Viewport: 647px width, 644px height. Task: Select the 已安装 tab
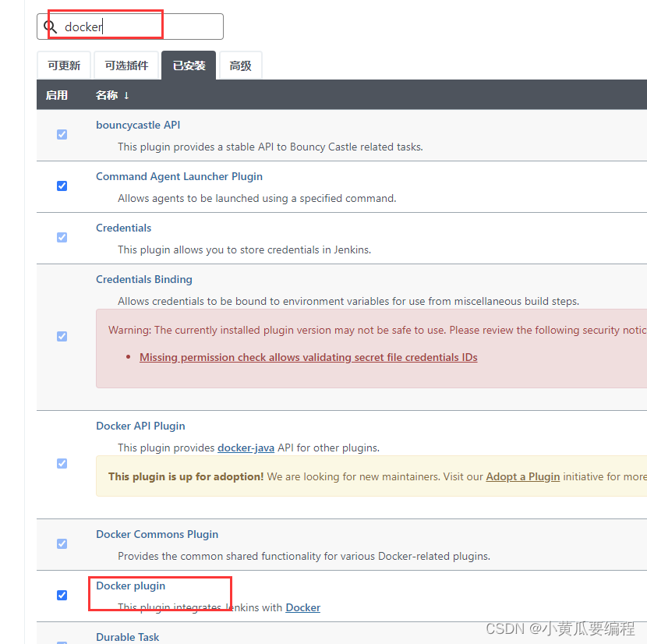tap(189, 65)
